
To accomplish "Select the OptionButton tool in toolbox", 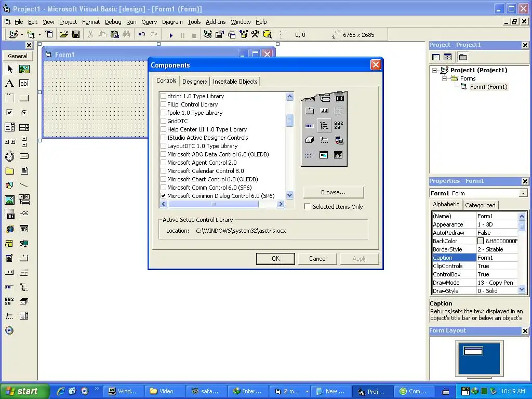I will (x=24, y=112).
